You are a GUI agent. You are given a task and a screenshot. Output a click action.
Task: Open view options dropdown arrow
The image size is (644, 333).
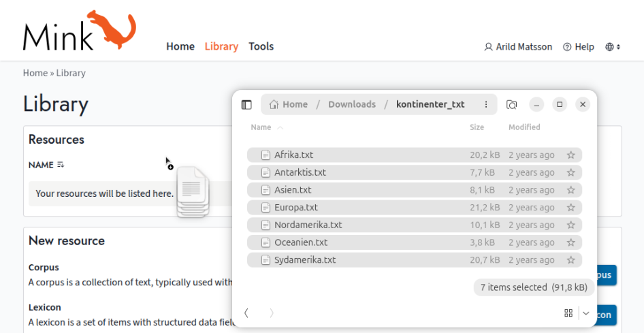pos(586,313)
